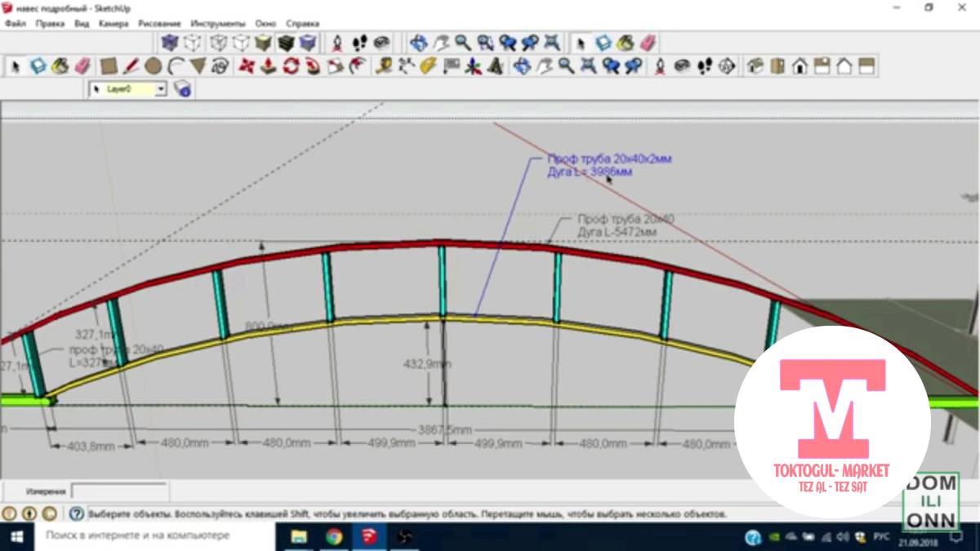Screen dimensions: 980x551
Task: Enable the Wireframe face style
Action: 218,42
